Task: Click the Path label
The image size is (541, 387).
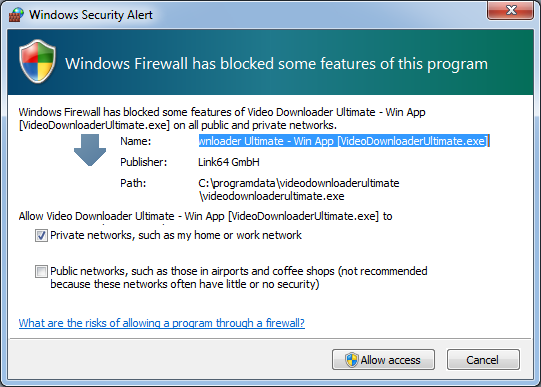Action: coord(133,183)
